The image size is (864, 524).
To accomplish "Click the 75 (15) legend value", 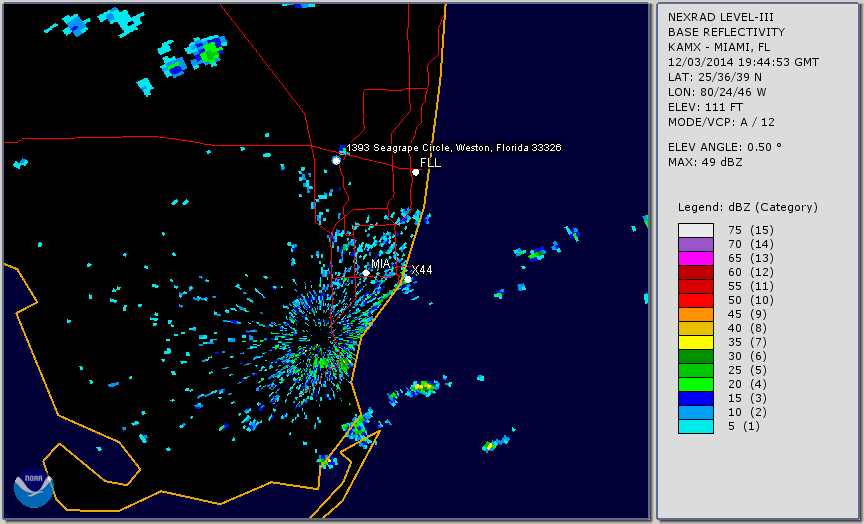I will pyautogui.click(x=751, y=230).
